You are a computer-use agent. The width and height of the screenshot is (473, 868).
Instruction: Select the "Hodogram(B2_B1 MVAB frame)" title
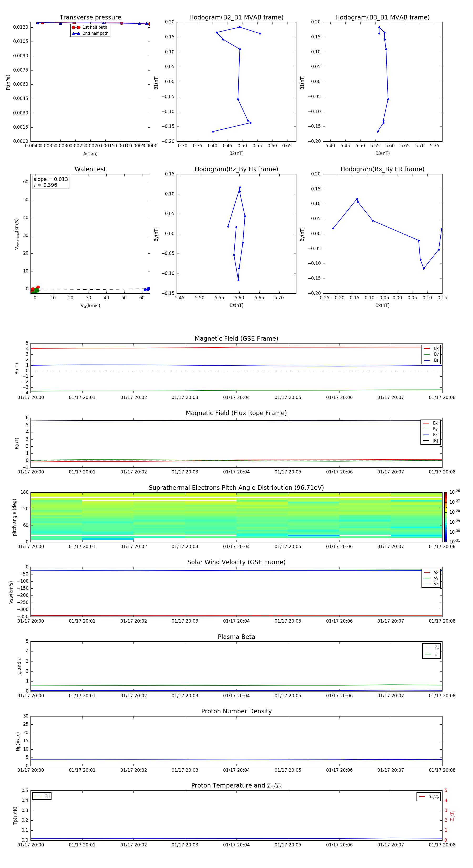coord(236,18)
